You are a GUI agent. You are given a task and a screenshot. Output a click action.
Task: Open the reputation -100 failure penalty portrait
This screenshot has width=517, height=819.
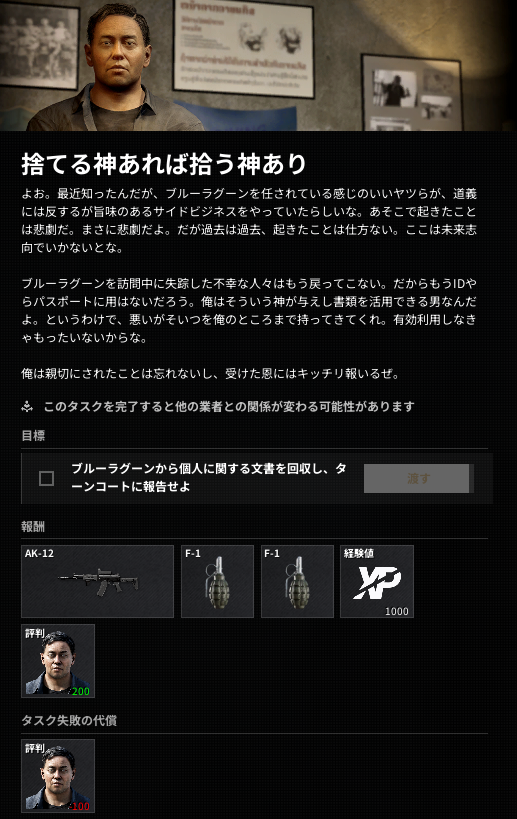click(x=58, y=776)
